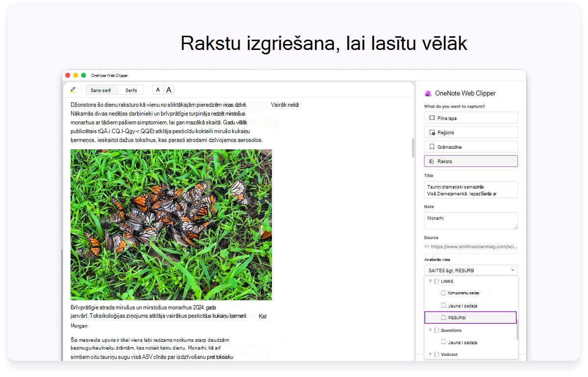
Task: Select the RESURSI section
Action: [x=470, y=318]
